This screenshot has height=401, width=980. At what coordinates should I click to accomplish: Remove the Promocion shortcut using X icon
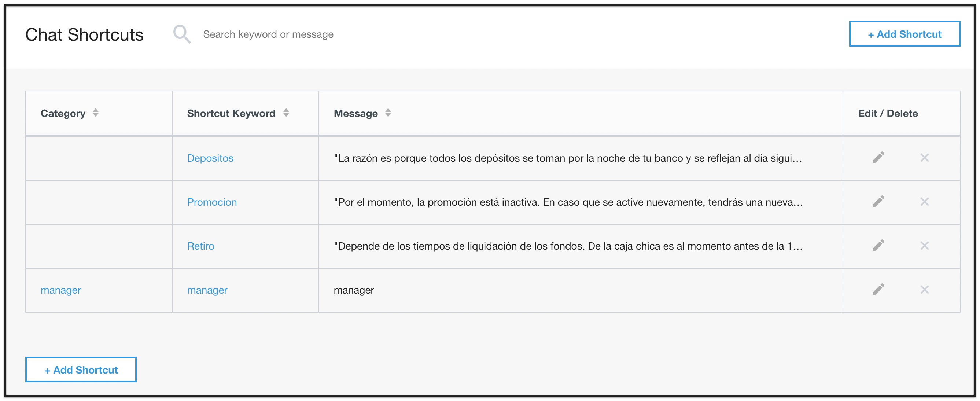click(924, 202)
